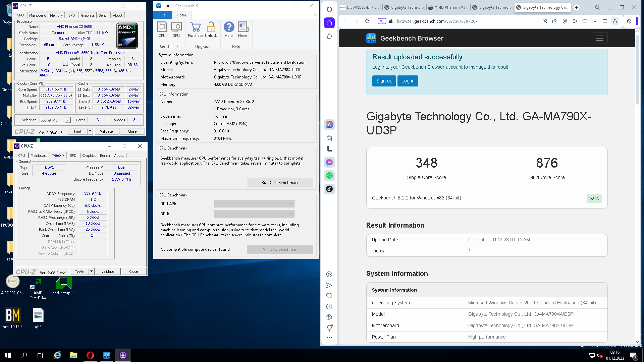The width and height of the screenshot is (644, 362).
Task: Open shopping bag icon in Opera sidebar
Action: tap(329, 138)
